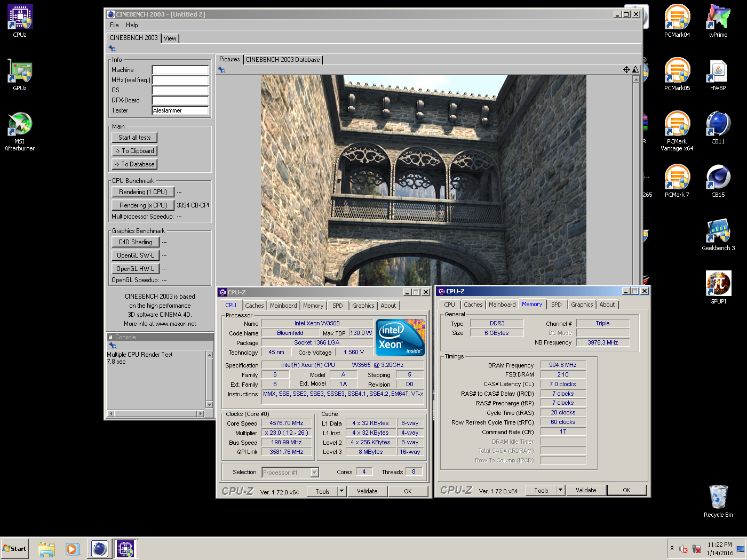Open Geekbench 3 desktop shortcut
Viewport: 747px width, 560px height.
point(718,234)
